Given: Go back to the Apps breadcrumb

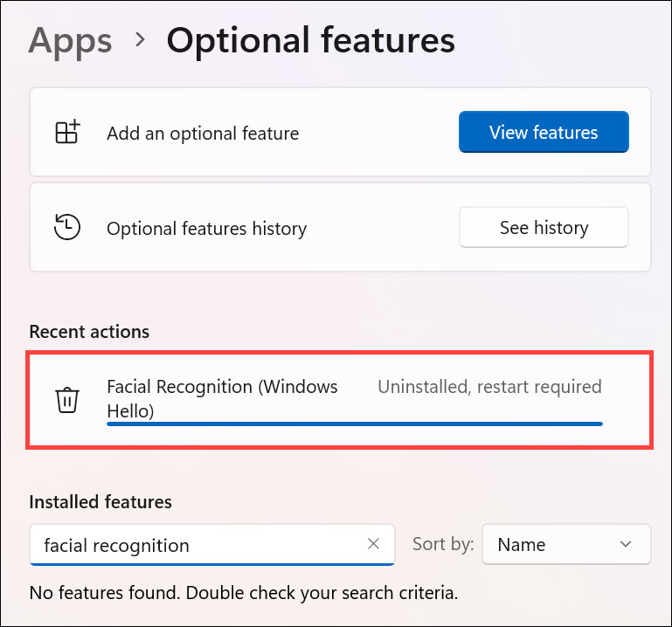Looking at the screenshot, I should click(x=70, y=41).
